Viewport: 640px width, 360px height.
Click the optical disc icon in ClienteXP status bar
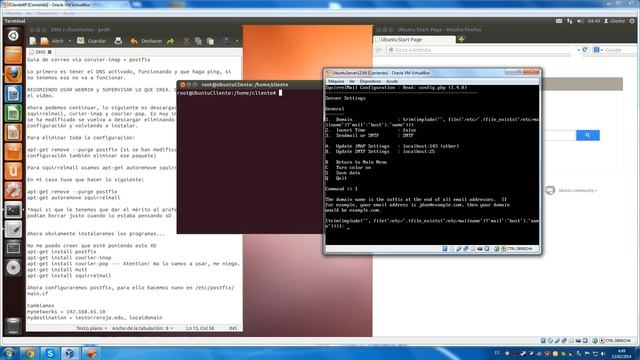coord(550,340)
